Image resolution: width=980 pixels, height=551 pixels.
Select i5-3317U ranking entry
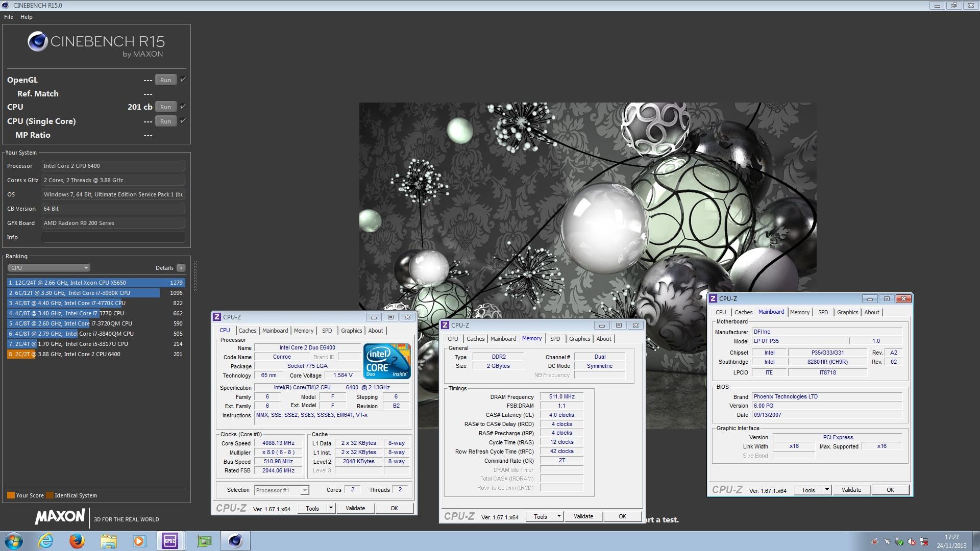96,344
